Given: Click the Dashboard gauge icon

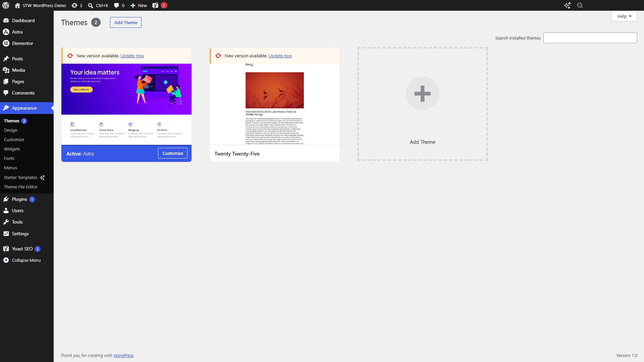Looking at the screenshot, I should pyautogui.click(x=6, y=20).
